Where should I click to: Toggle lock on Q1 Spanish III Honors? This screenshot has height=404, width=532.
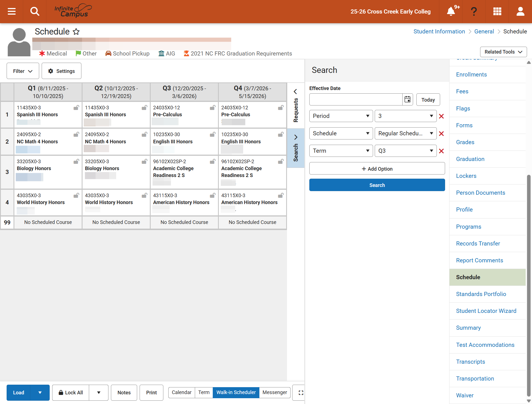[76, 108]
